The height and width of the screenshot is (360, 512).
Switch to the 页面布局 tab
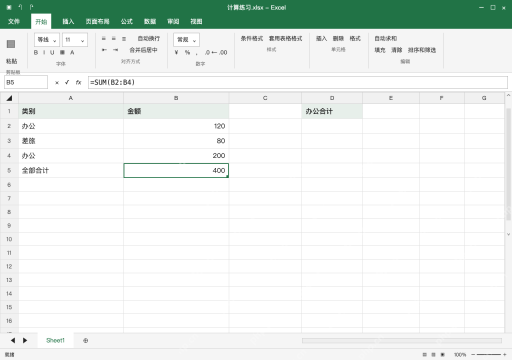pyautogui.click(x=97, y=21)
